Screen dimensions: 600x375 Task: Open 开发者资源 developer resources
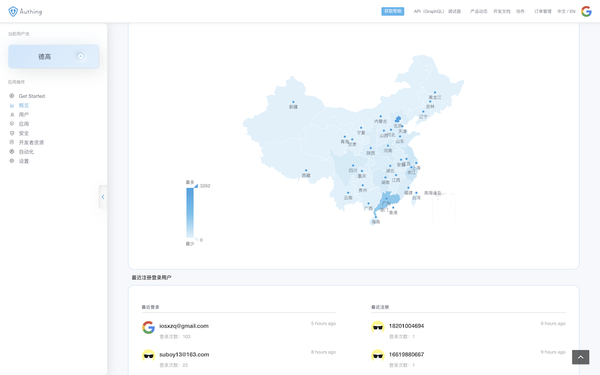click(31, 142)
